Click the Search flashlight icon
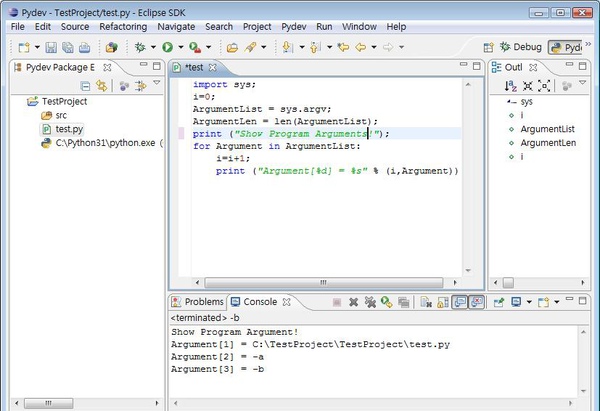 pyautogui.click(x=250, y=47)
